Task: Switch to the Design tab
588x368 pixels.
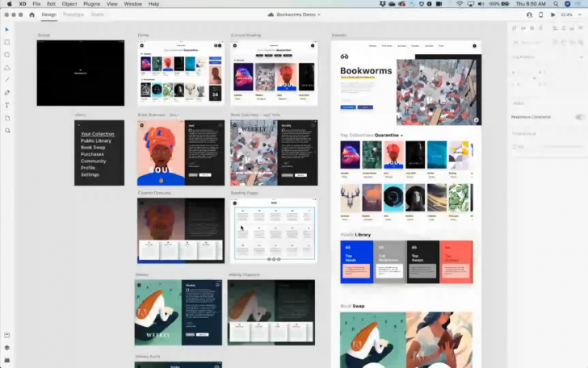Action: tap(48, 15)
